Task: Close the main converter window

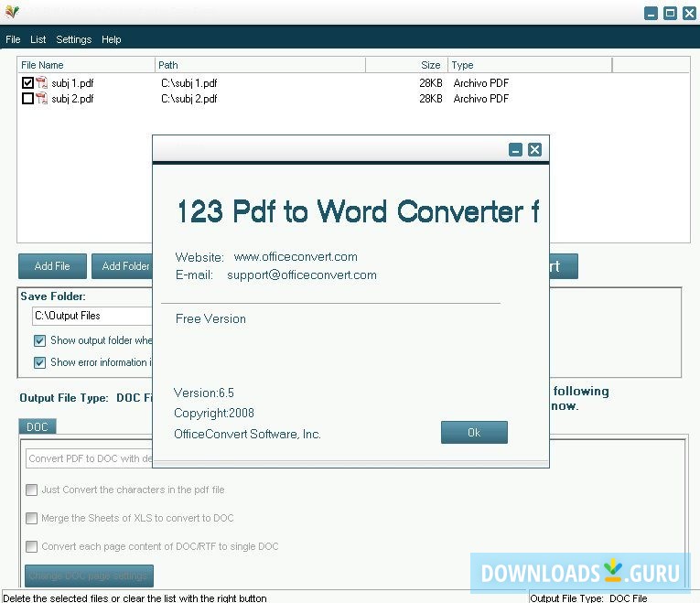Action: (x=689, y=14)
